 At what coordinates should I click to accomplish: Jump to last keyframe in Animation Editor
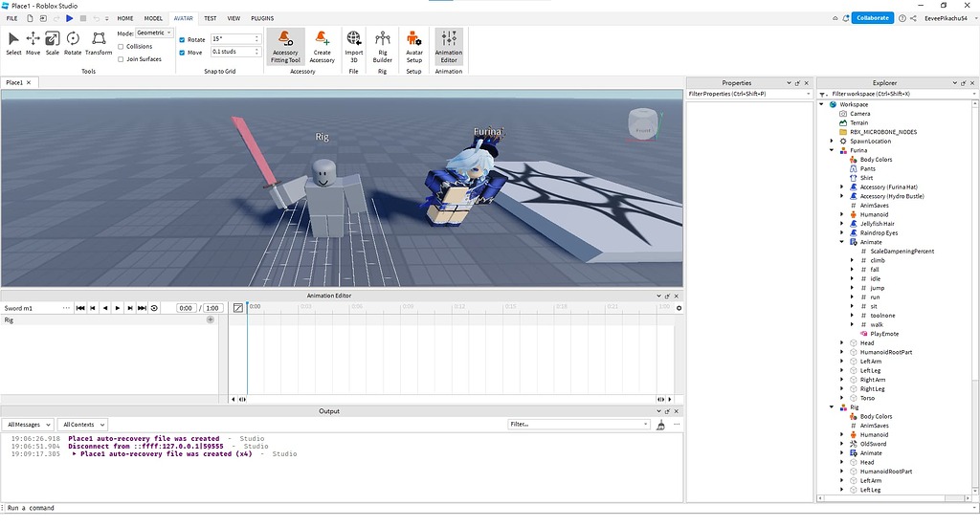pyautogui.click(x=142, y=308)
